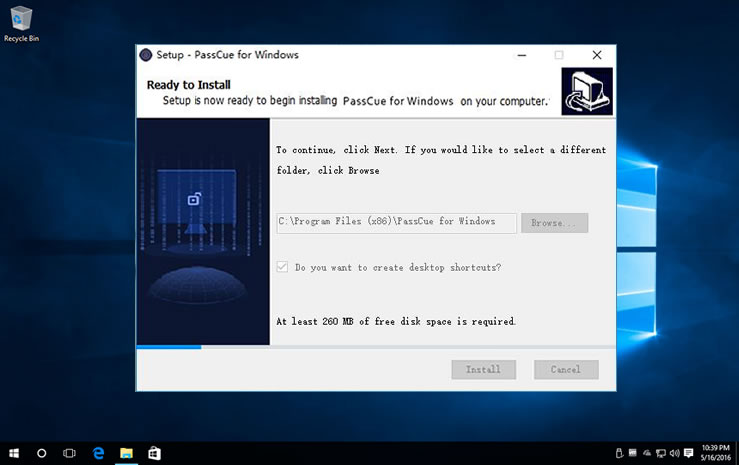The image size is (739, 465).
Task: Click the "Ready to Install" heading
Action: [x=189, y=85]
